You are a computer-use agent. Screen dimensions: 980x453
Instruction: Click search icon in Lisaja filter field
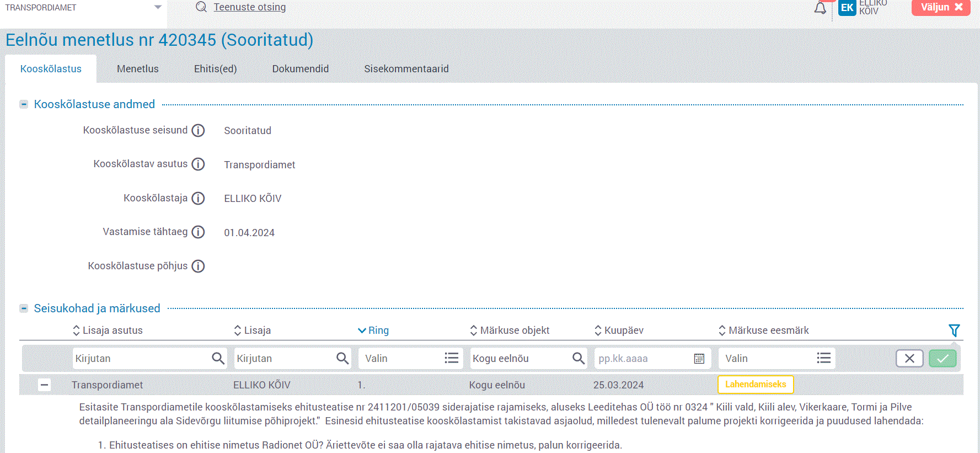click(x=342, y=358)
